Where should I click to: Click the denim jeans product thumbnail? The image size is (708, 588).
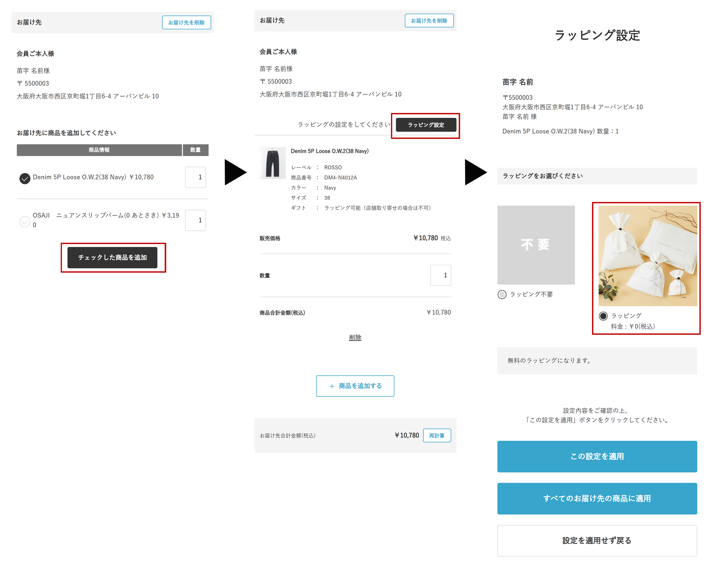[273, 163]
